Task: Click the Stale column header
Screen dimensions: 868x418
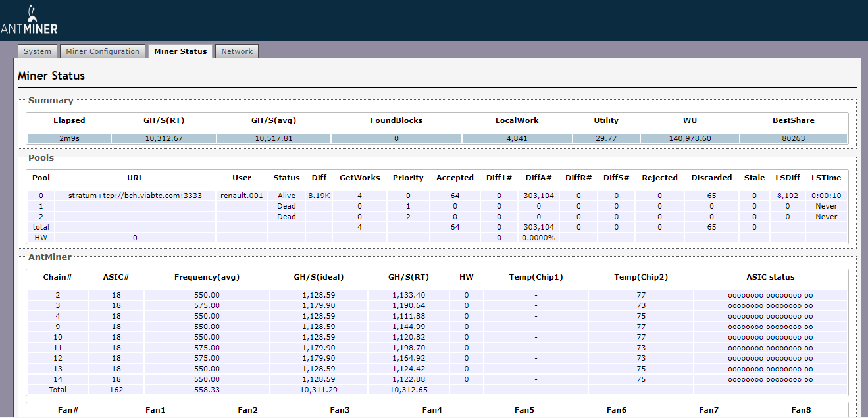Action: click(x=754, y=178)
